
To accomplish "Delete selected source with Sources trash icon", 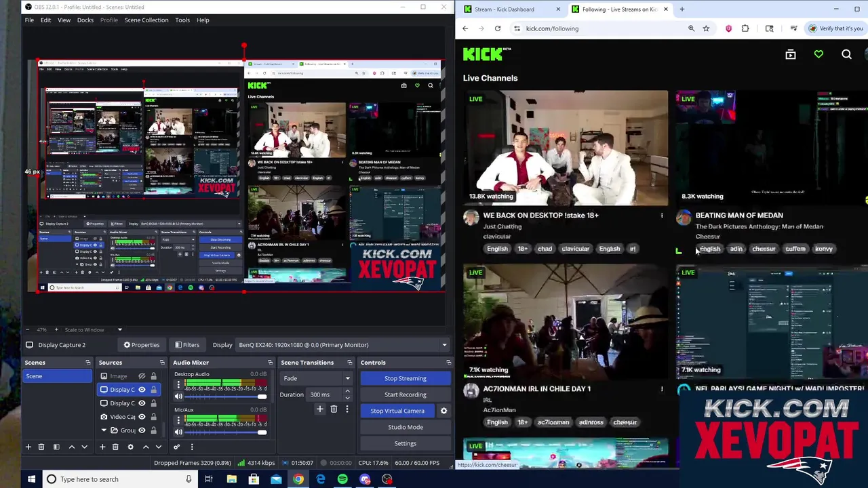I will 115,447.
